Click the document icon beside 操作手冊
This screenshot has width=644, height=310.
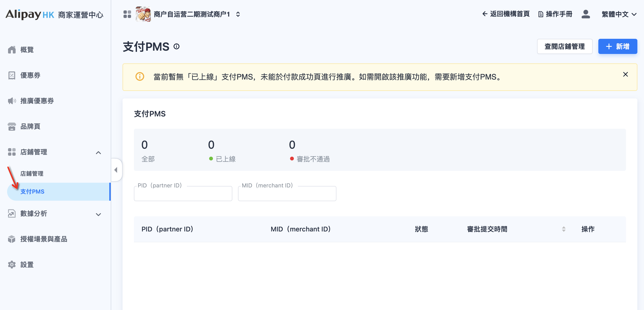[x=541, y=14]
